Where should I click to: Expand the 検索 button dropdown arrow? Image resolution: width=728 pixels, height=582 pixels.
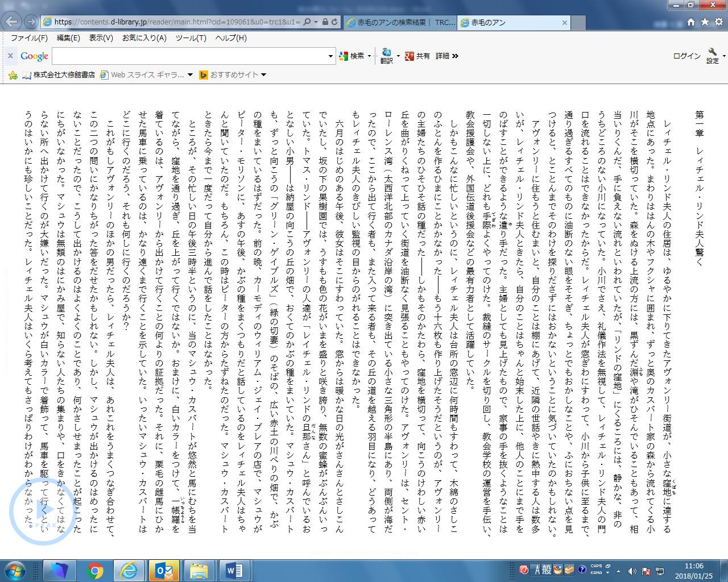pos(370,56)
